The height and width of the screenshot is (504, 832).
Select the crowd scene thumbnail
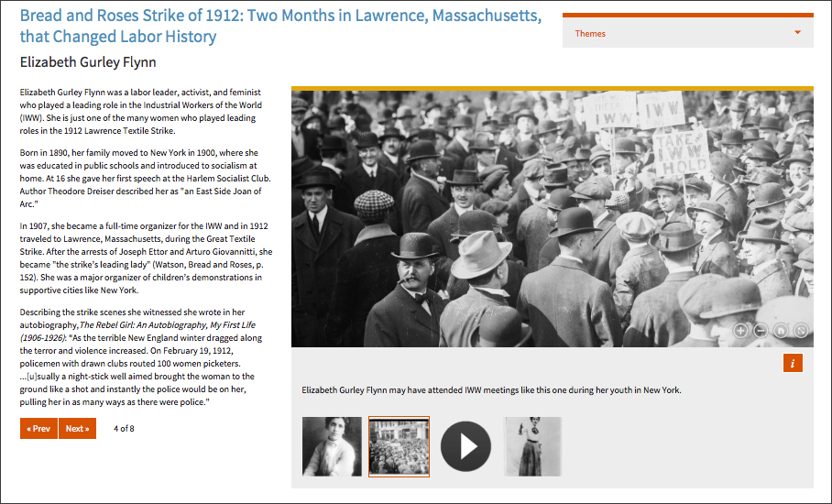[x=399, y=446]
